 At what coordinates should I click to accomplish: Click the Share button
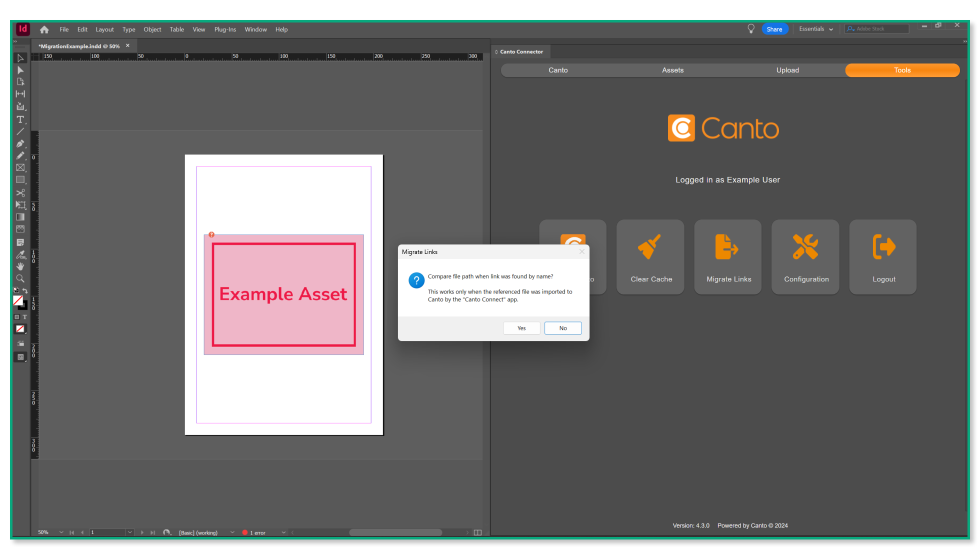(x=773, y=29)
